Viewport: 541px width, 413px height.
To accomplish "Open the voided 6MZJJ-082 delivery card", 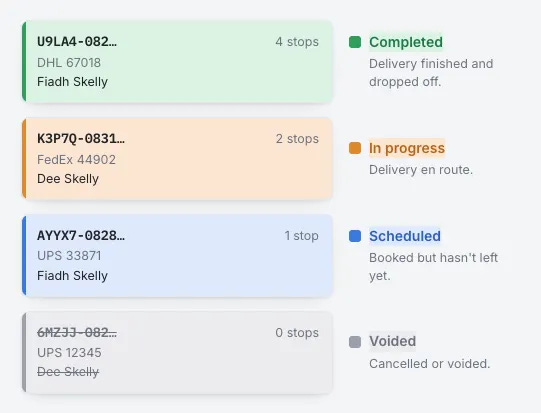I will (177, 352).
